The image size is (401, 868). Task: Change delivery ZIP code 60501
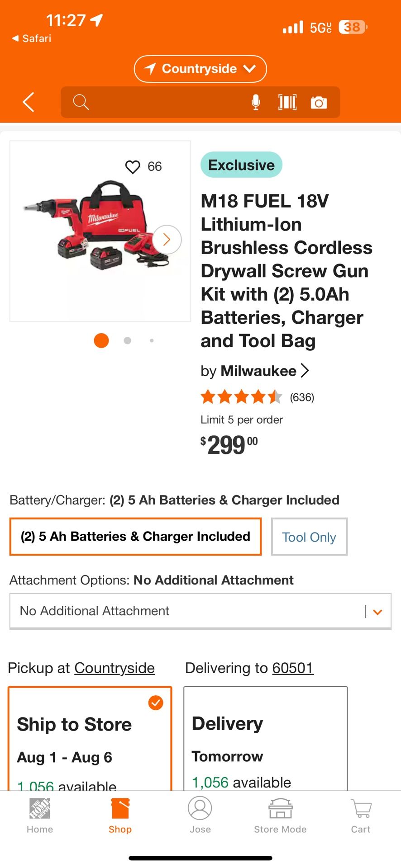point(293,668)
